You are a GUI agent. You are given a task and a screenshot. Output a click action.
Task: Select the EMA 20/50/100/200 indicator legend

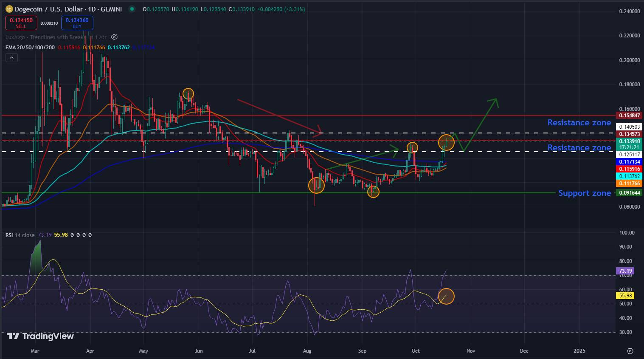(x=30, y=48)
